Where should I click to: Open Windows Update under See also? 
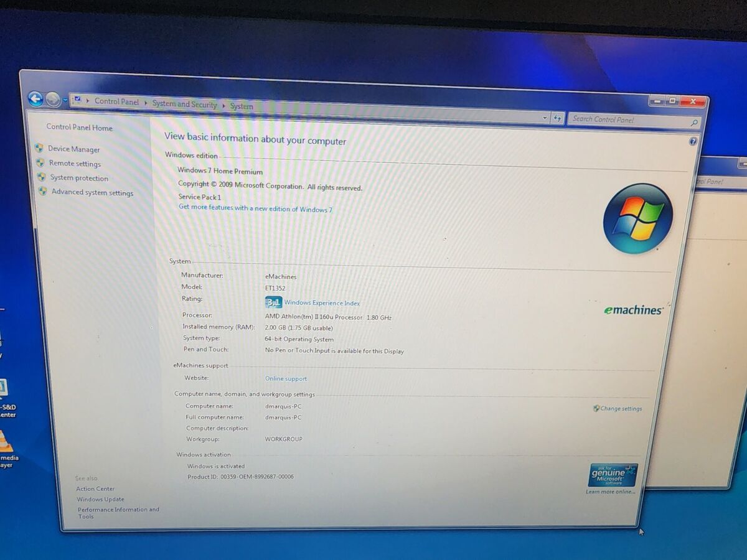tap(100, 499)
